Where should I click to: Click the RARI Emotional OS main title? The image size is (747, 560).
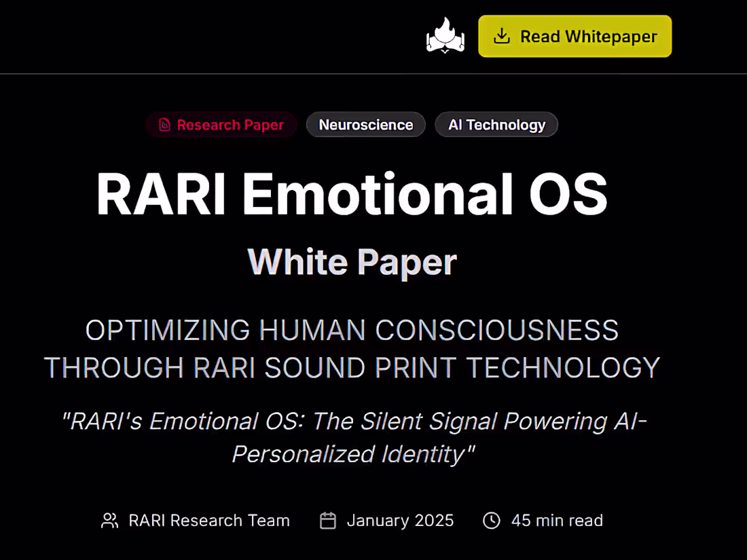pos(352,195)
